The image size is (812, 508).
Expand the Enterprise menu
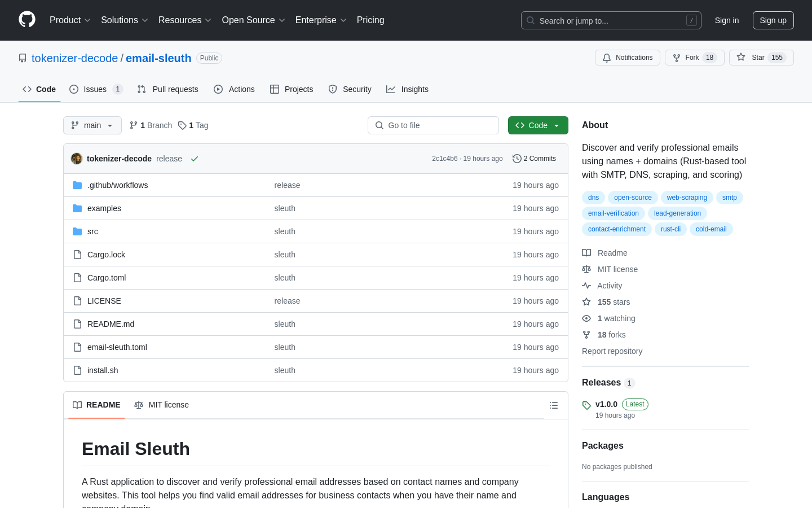point(321,20)
